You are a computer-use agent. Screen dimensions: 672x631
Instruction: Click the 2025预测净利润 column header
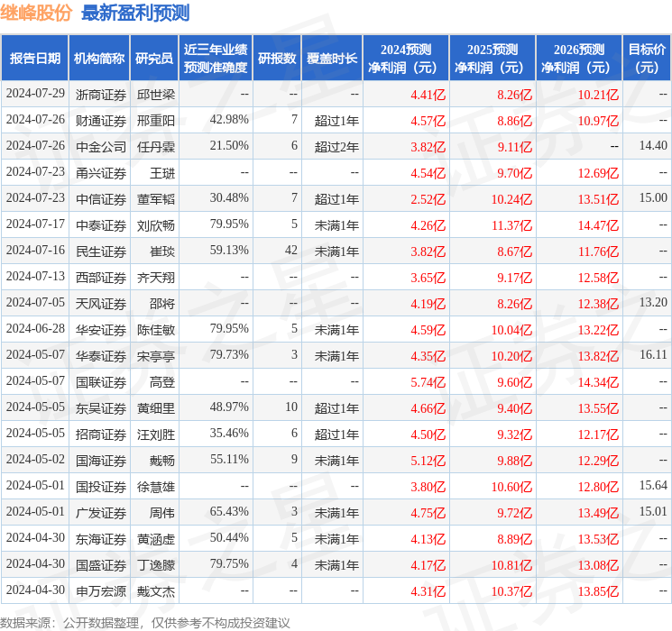(492, 58)
